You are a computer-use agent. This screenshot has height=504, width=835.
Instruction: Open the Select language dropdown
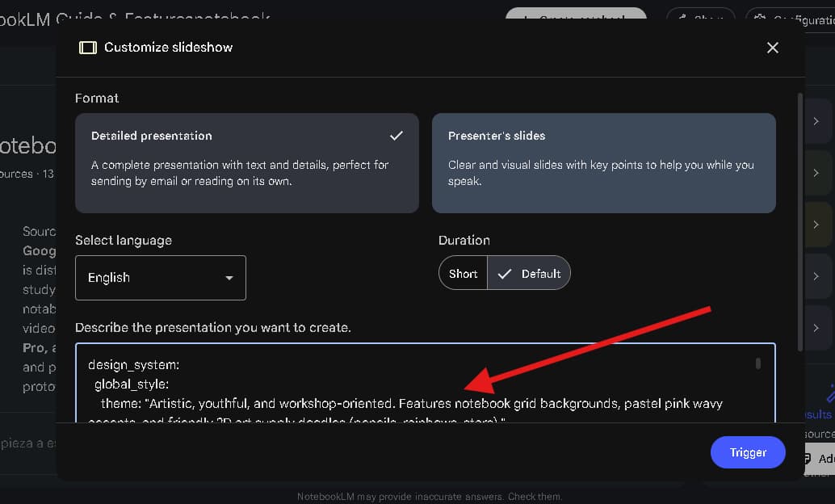[160, 278]
